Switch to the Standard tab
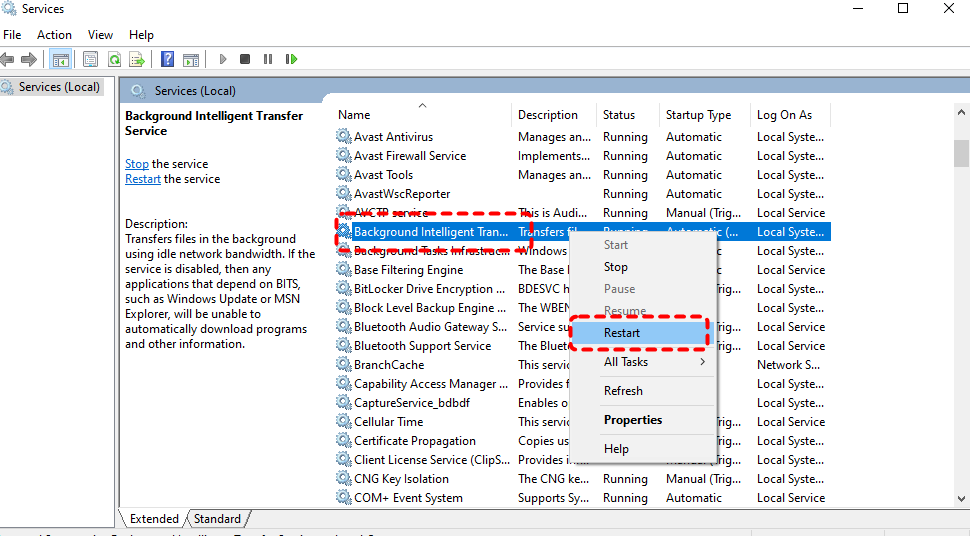The width and height of the screenshot is (970, 536). click(217, 519)
